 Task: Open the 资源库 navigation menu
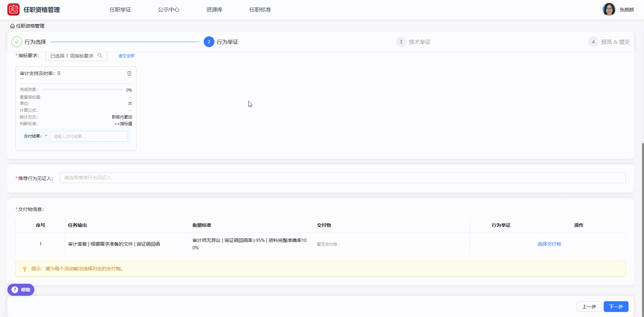(214, 9)
